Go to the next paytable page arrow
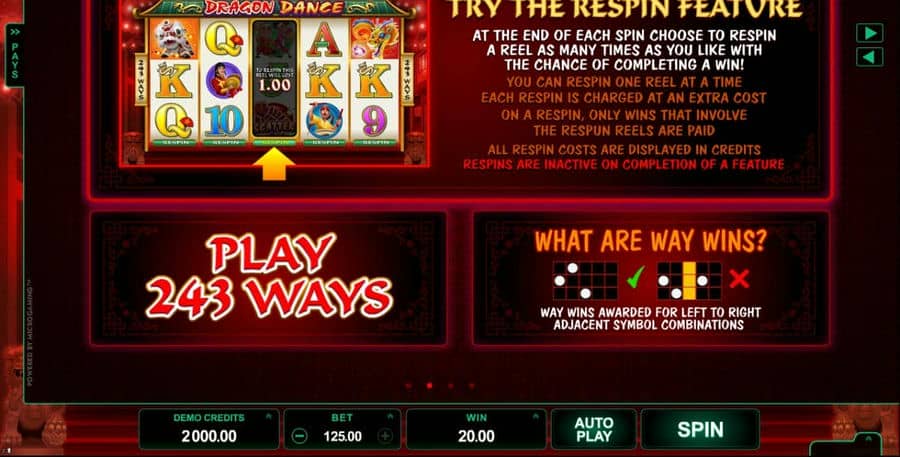This screenshot has width=900, height=457. click(870, 33)
